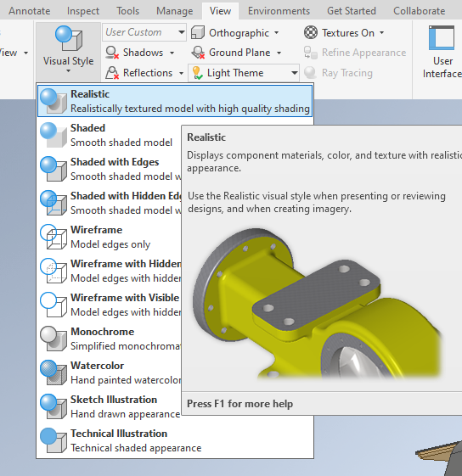Open the Collaborate tab
Screen dimensions: 462x476
pyautogui.click(x=420, y=11)
